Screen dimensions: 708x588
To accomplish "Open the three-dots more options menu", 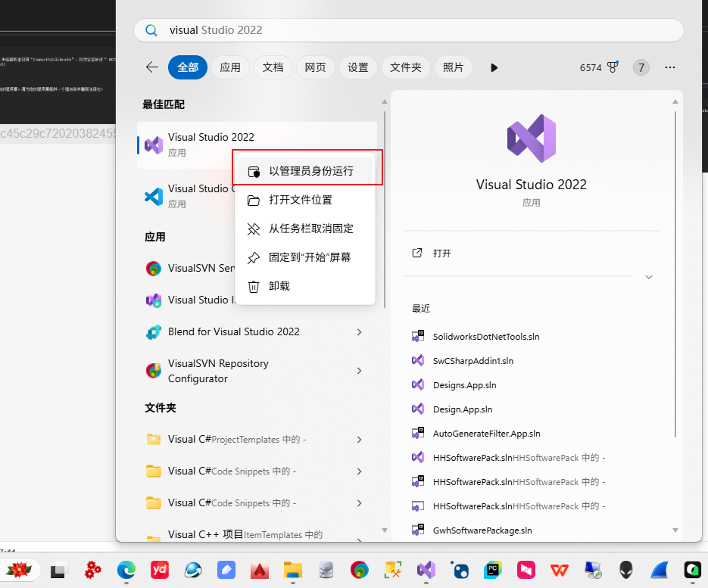I will pyautogui.click(x=670, y=67).
